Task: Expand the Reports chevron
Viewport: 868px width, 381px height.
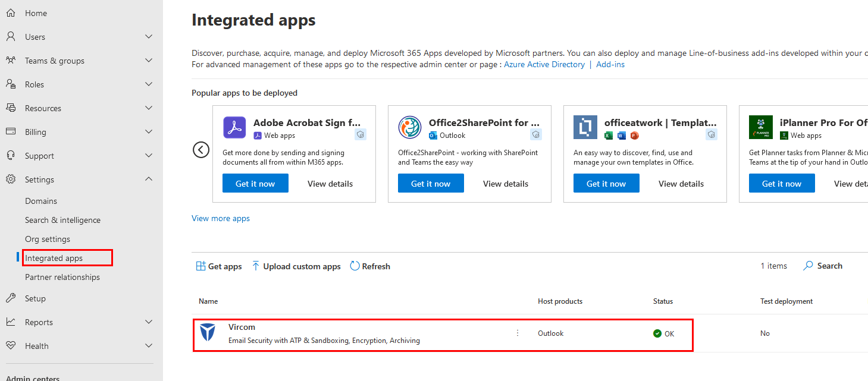Action: coord(149,322)
